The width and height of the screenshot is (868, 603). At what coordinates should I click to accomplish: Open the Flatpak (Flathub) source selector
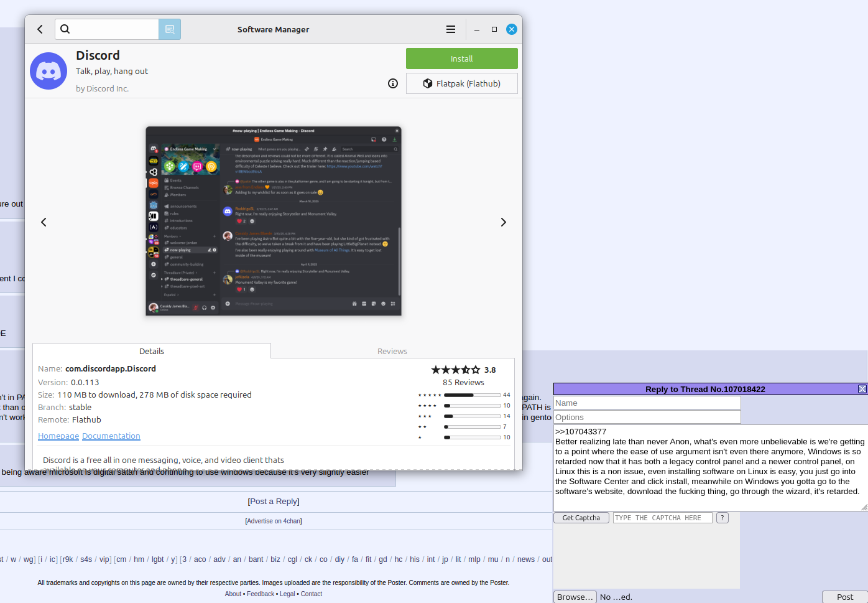462,83
